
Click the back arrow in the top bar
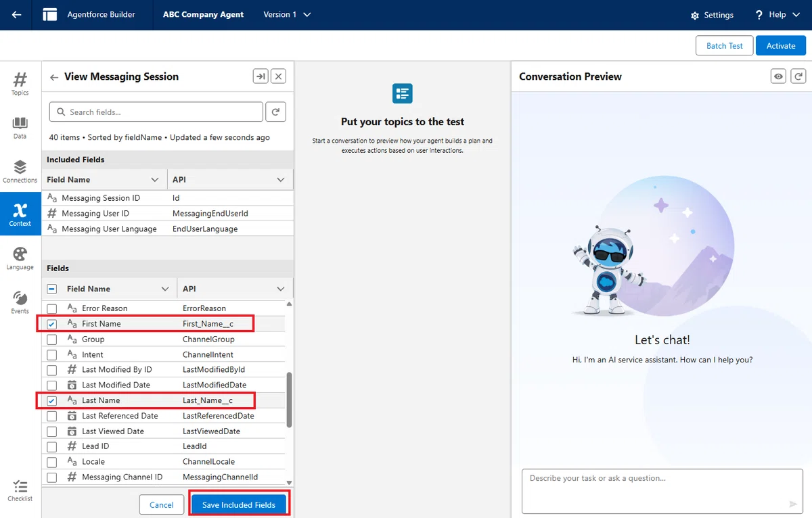coord(17,15)
